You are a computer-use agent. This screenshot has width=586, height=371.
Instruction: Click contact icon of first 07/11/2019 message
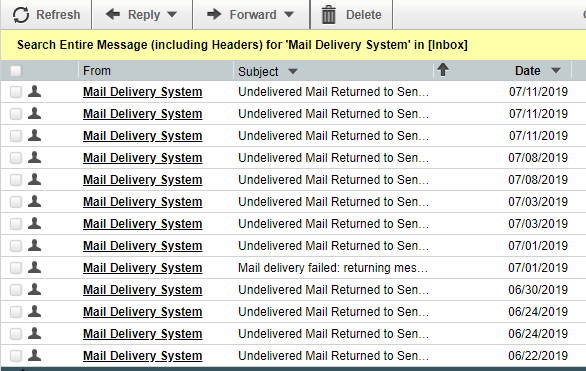[x=34, y=91]
